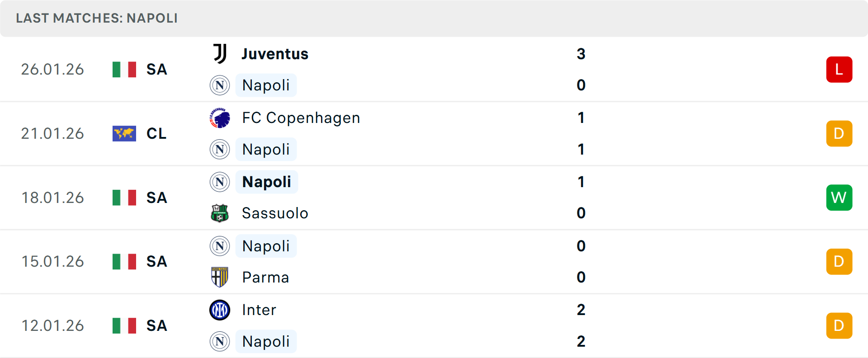Click the Juventus club crest

click(x=220, y=53)
